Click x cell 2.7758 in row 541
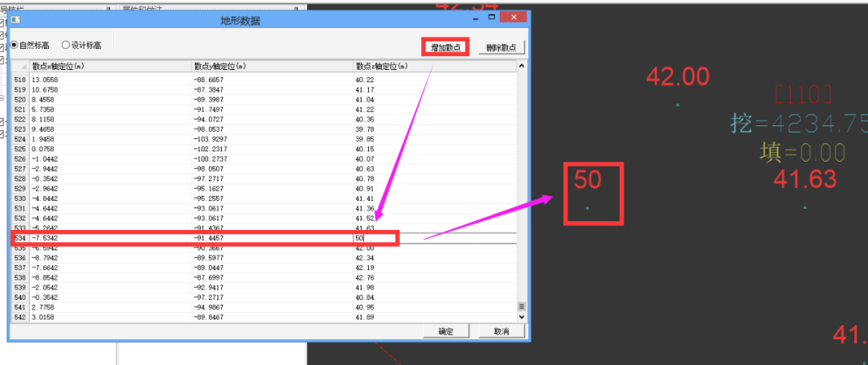Screen dimensions: 868x365 tap(110, 307)
